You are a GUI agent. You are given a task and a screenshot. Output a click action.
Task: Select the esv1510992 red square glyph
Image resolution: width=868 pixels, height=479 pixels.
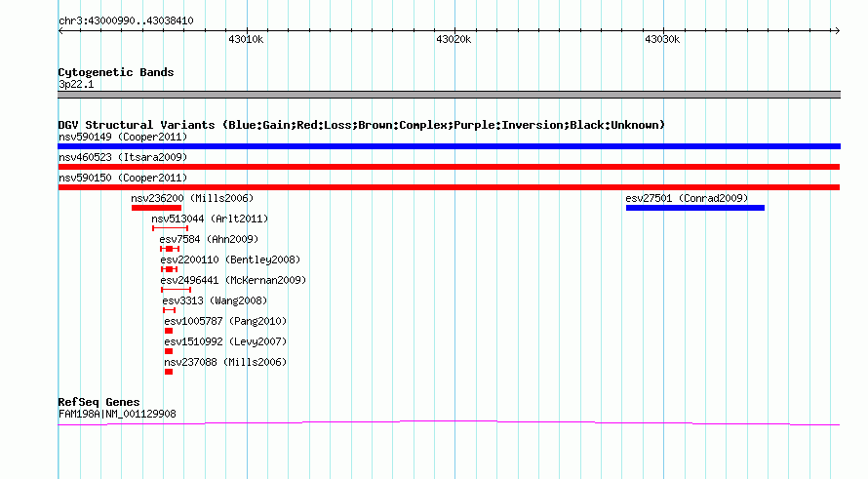tap(169, 351)
